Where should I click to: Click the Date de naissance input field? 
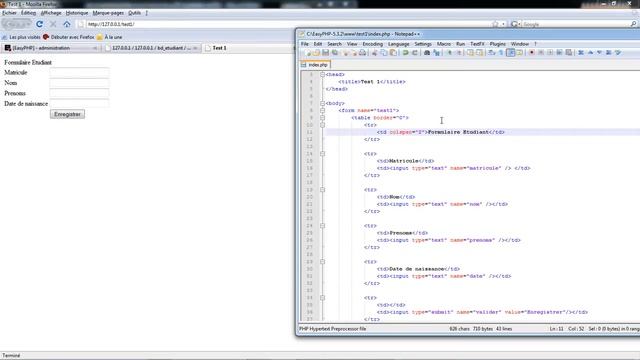pyautogui.click(x=79, y=104)
